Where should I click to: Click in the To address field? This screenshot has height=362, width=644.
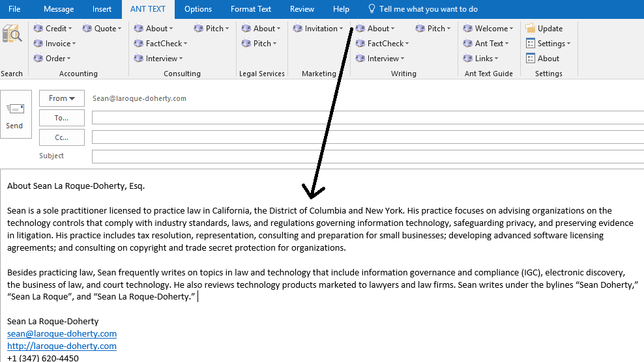368,117
